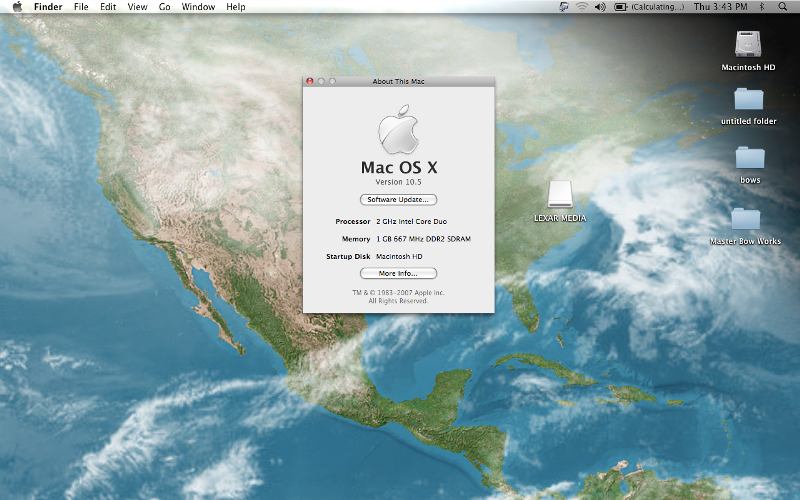Click the Apple logo in About window
The height and width of the screenshot is (500, 800).
tap(398, 129)
